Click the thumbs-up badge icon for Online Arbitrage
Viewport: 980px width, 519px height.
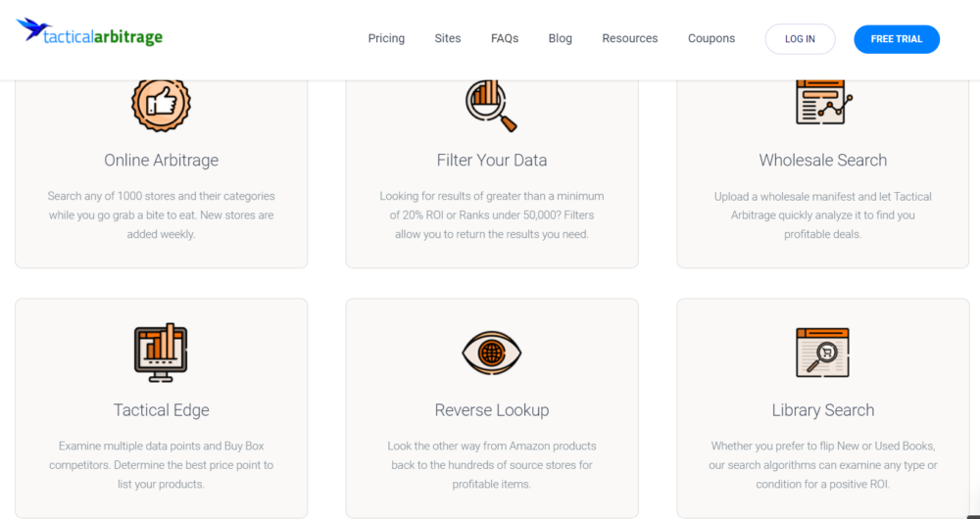click(162, 105)
